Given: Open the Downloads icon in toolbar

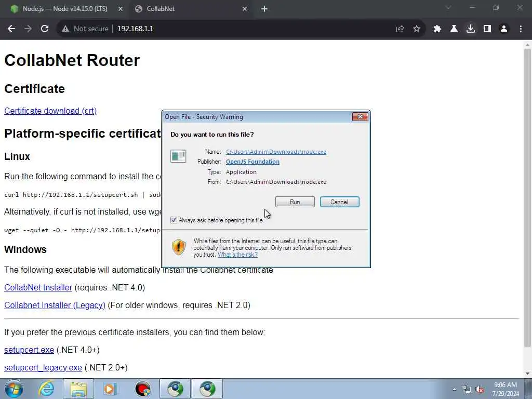Looking at the screenshot, I should (471, 29).
